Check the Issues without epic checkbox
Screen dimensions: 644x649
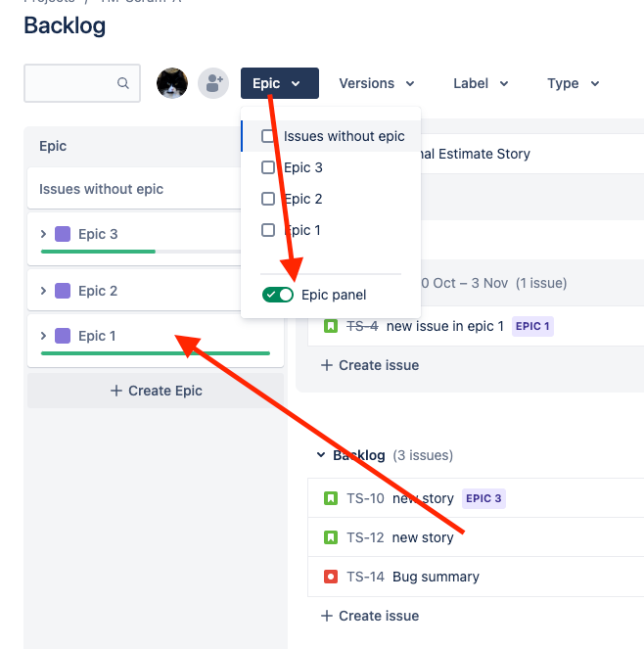pos(268,136)
